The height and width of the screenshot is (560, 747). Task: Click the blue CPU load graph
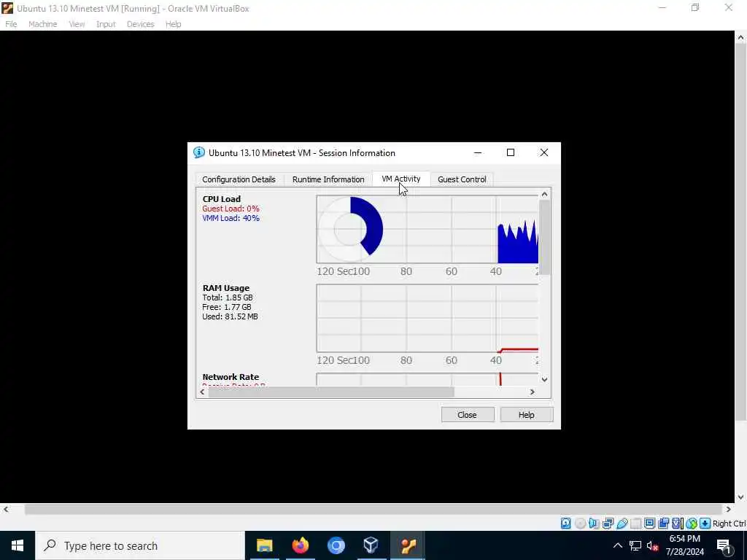[518, 242]
